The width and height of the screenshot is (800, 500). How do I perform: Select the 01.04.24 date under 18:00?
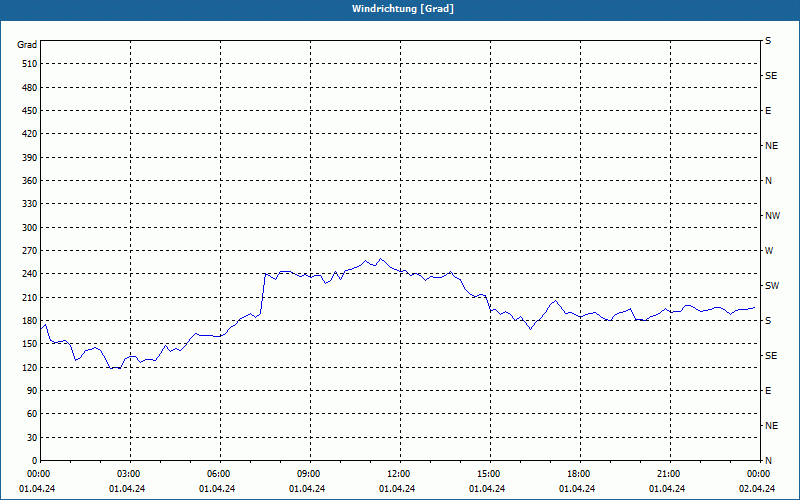point(577,489)
